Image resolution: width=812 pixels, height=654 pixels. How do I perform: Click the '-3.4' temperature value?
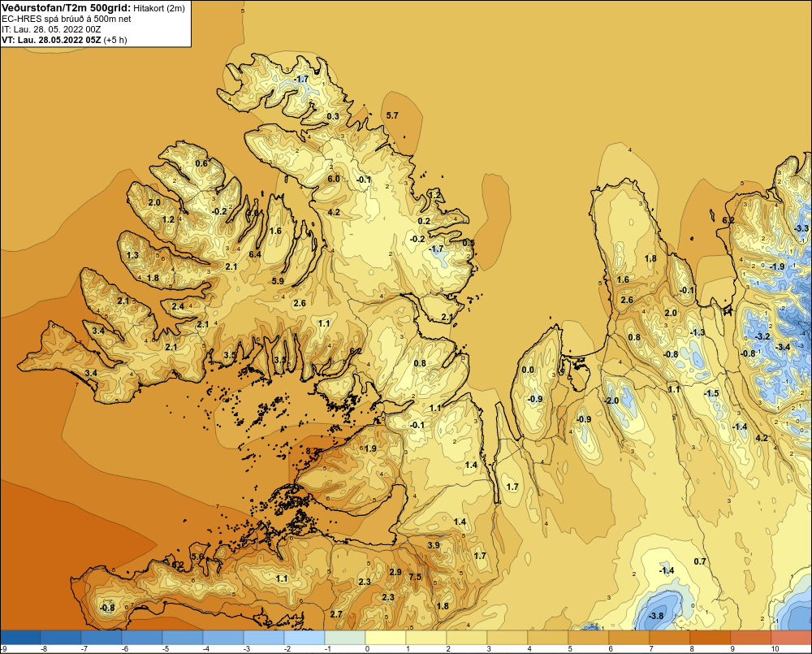pyautogui.click(x=783, y=347)
